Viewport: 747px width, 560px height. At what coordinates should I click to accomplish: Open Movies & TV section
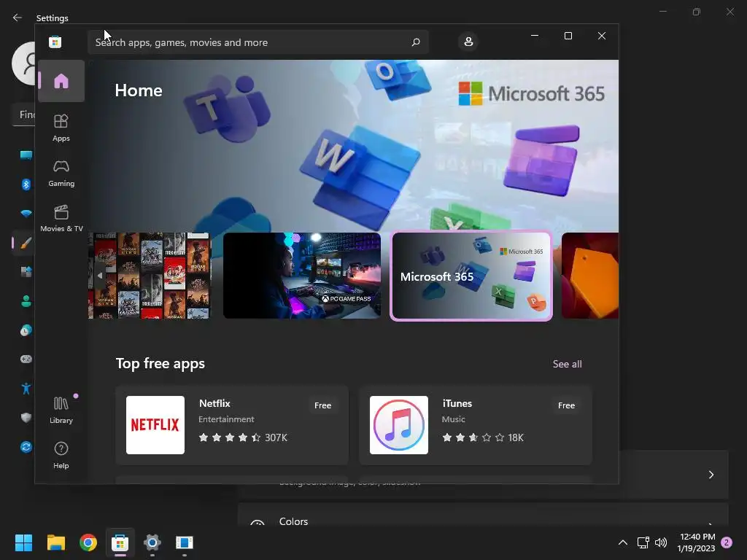pos(61,218)
